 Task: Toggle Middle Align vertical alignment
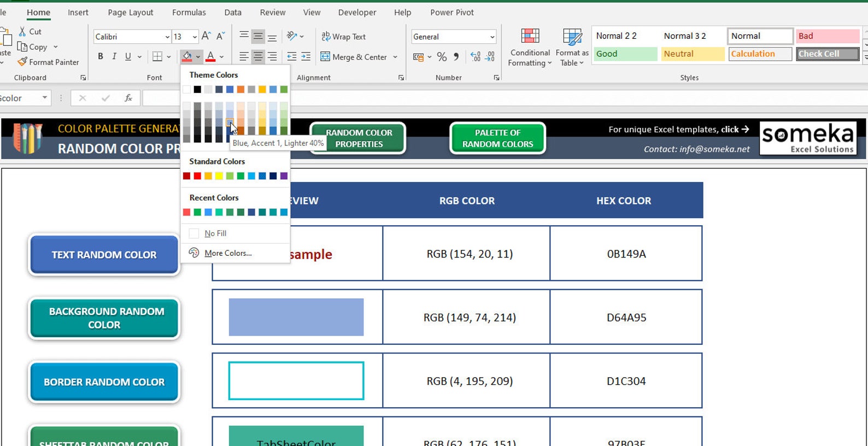(x=258, y=36)
